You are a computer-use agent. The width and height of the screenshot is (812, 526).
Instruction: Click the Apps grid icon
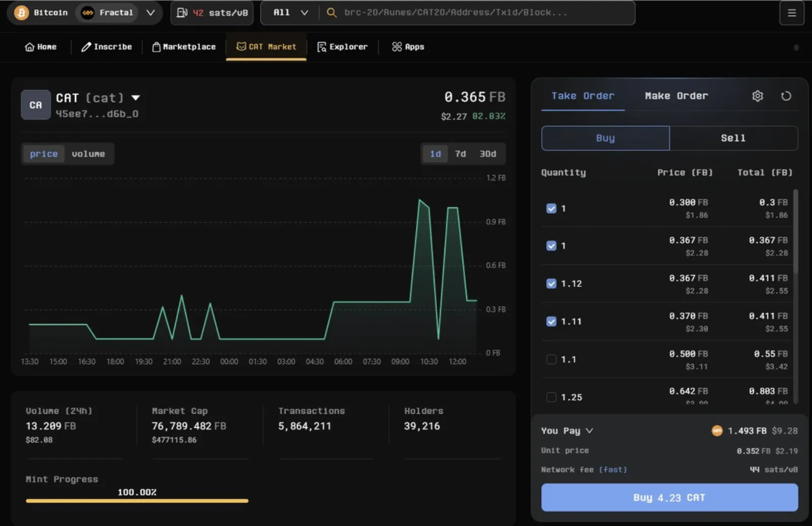click(397, 47)
